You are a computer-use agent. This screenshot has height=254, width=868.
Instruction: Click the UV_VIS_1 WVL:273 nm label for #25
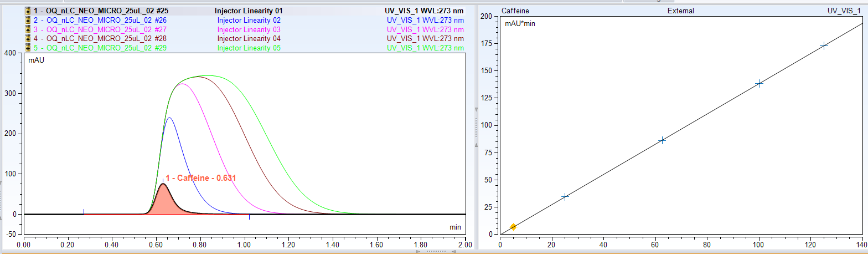tap(425, 11)
